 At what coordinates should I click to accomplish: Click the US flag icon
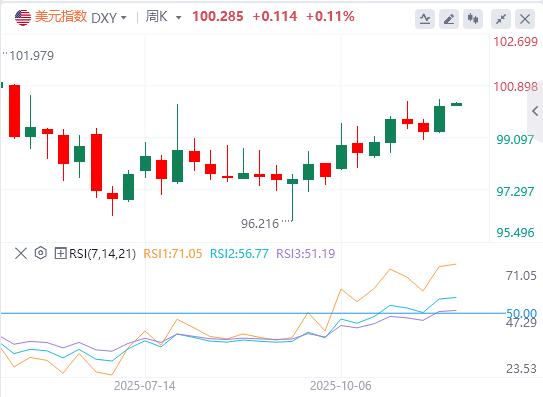tap(23, 17)
